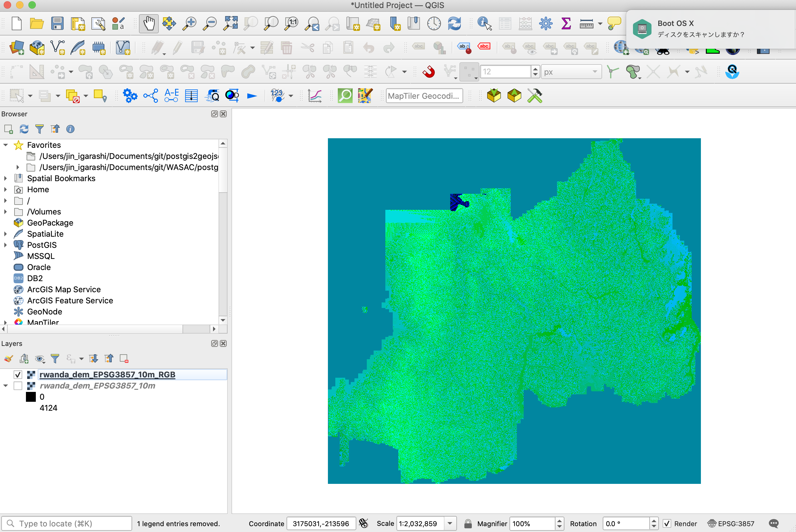Collapse the rwanda_dem_EPSG3857_10m layer legend

click(6, 386)
